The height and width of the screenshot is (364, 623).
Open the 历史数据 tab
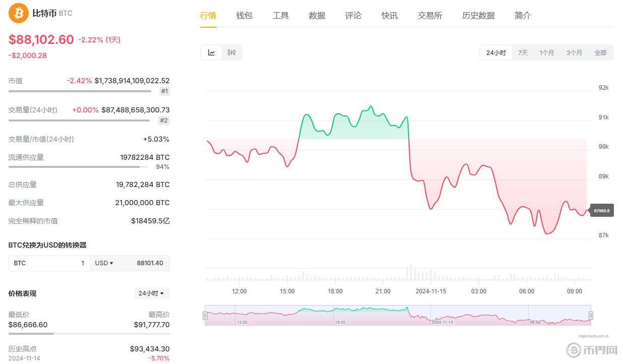click(478, 16)
